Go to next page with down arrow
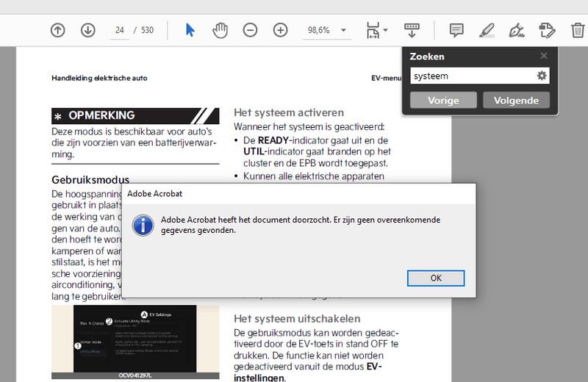Viewport: 588px width, 382px height. coord(87,30)
